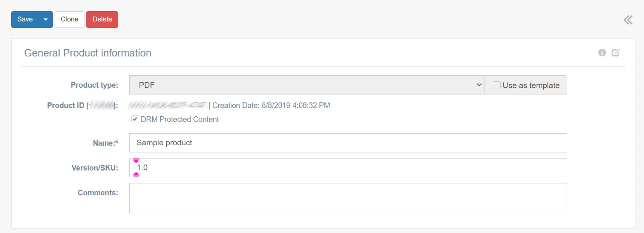The image size is (644, 233).
Task: Click the blurred Product ID value
Action: click(x=168, y=105)
